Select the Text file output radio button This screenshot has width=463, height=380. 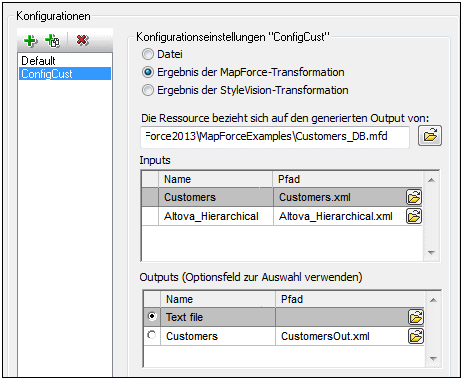152,316
